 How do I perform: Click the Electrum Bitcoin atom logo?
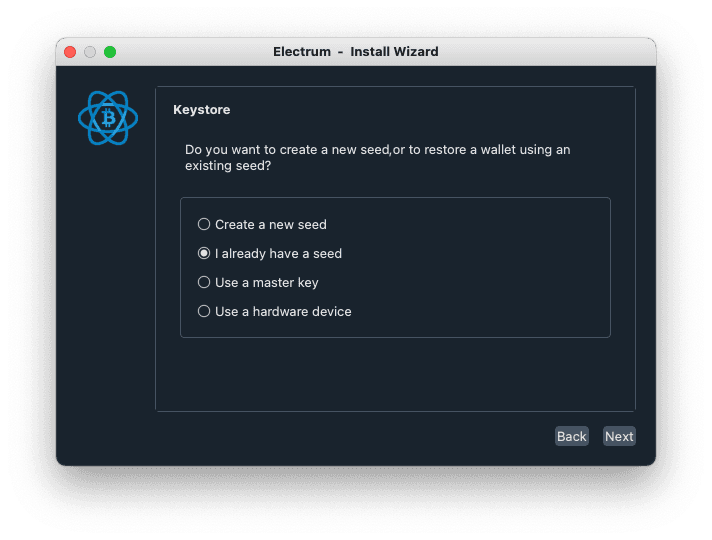pyautogui.click(x=108, y=118)
